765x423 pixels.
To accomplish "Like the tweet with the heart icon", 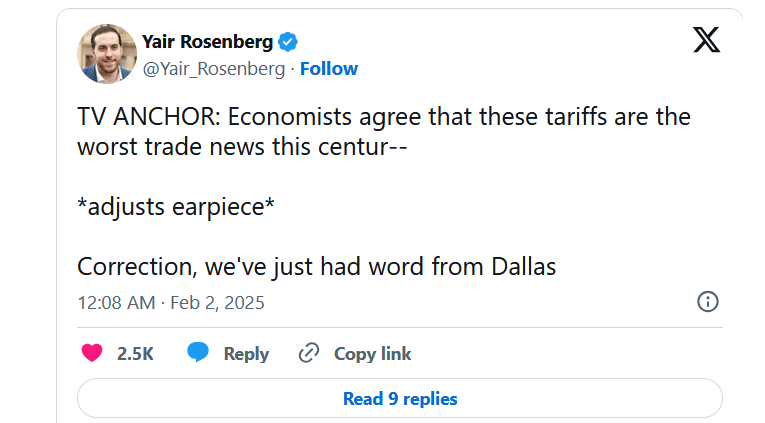I will [x=92, y=353].
